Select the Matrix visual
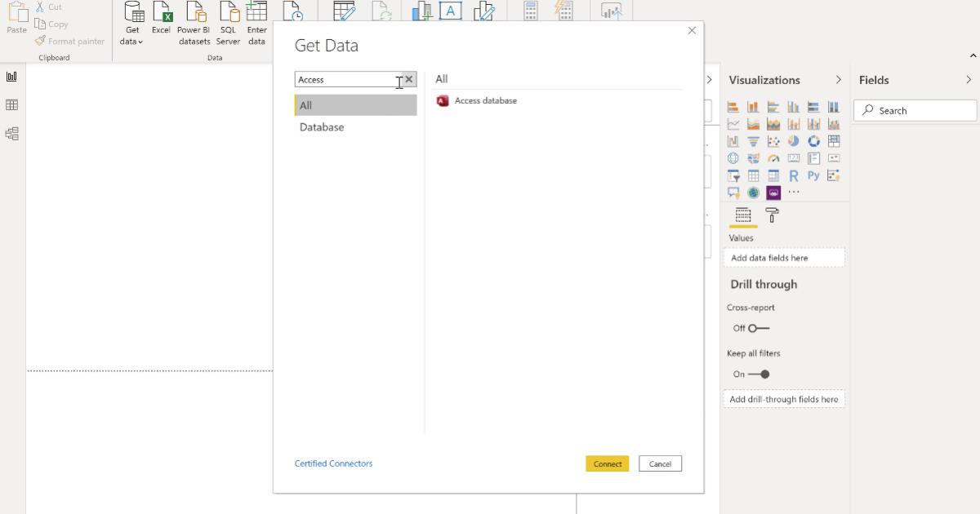980x514 pixels. 773,175
